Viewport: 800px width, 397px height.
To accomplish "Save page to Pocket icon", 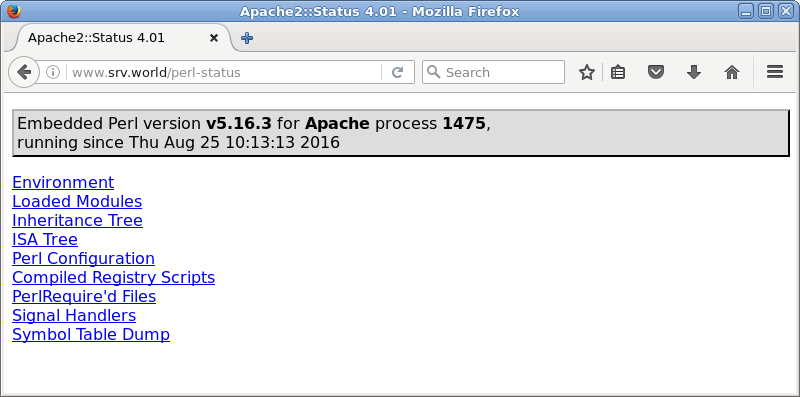I will pyautogui.click(x=656, y=72).
